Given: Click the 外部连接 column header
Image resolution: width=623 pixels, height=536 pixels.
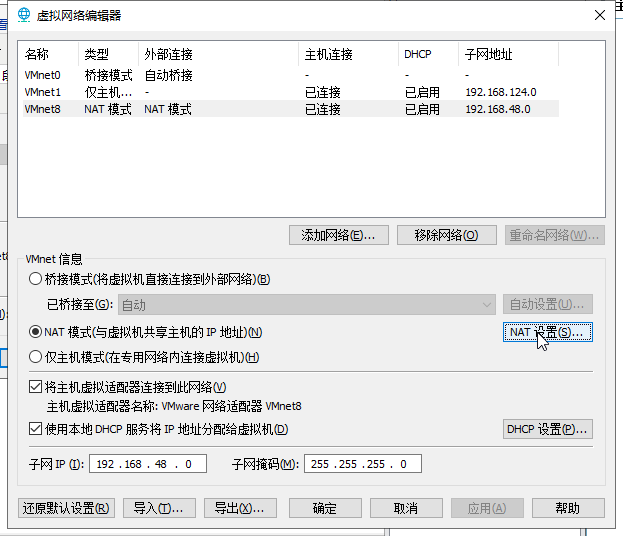Looking at the screenshot, I should click(219, 54).
